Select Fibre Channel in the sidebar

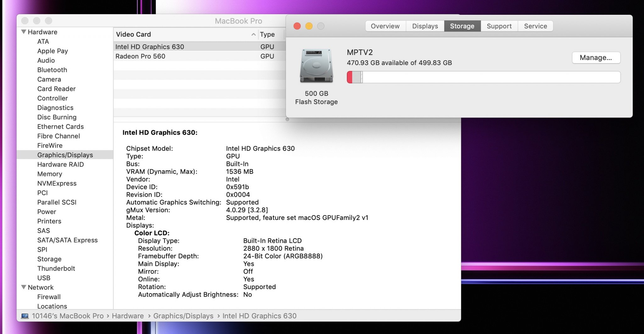click(x=58, y=136)
